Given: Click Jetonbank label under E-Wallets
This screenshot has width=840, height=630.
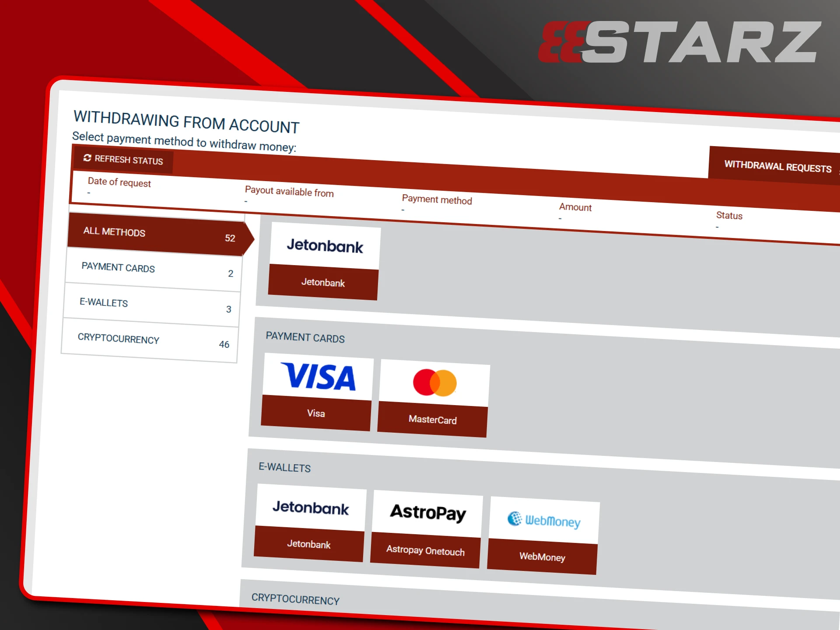Looking at the screenshot, I should point(309,544).
